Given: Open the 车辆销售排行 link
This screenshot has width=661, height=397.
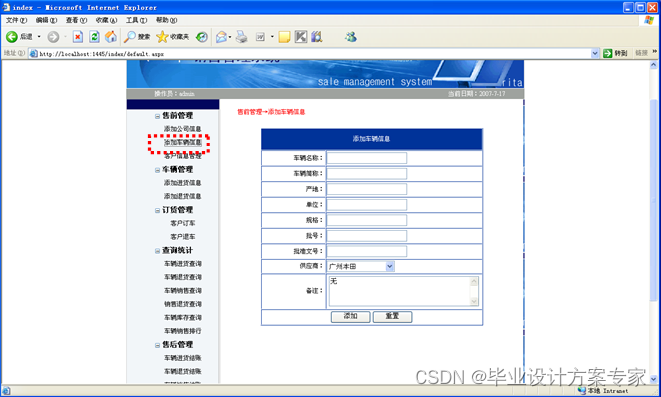Looking at the screenshot, I should click(x=183, y=331).
